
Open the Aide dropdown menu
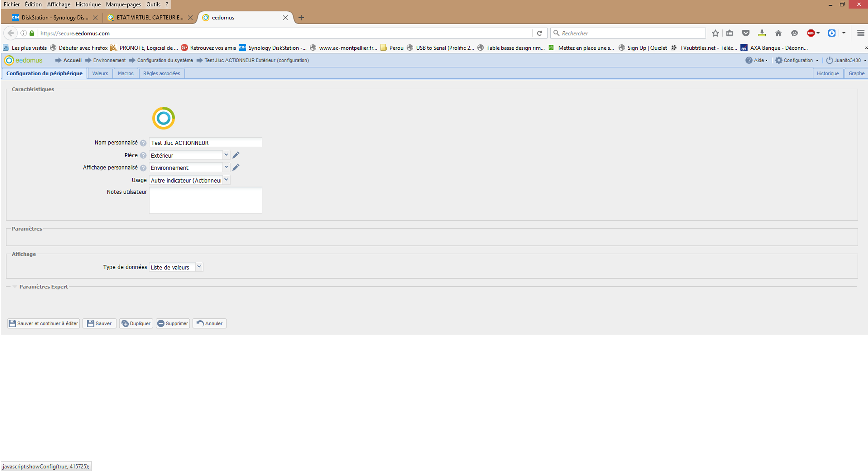coord(757,60)
